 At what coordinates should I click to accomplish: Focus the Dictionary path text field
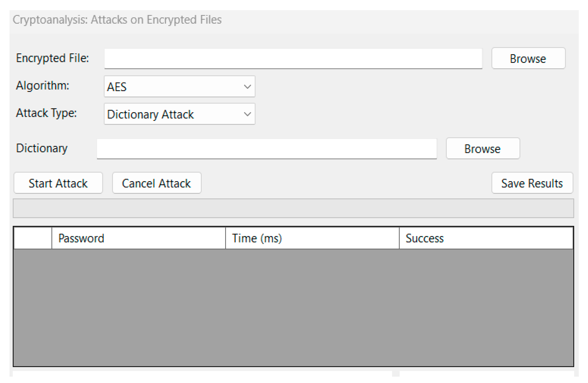(266, 149)
